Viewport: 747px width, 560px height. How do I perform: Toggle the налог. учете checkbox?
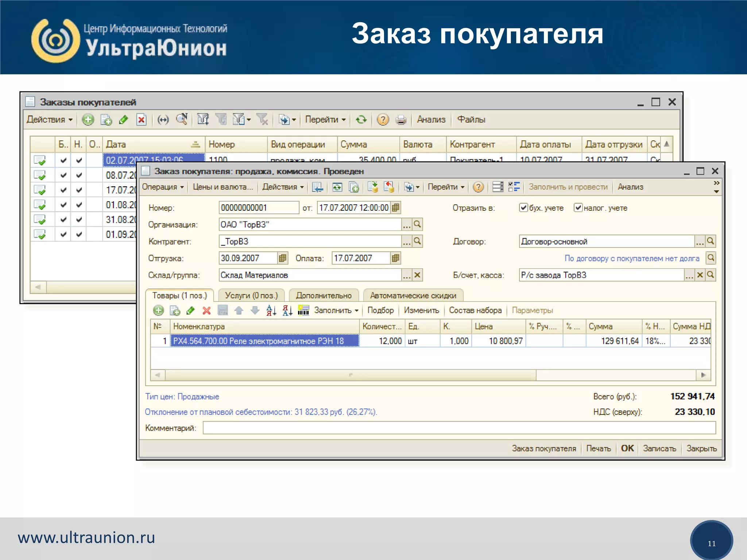(578, 208)
